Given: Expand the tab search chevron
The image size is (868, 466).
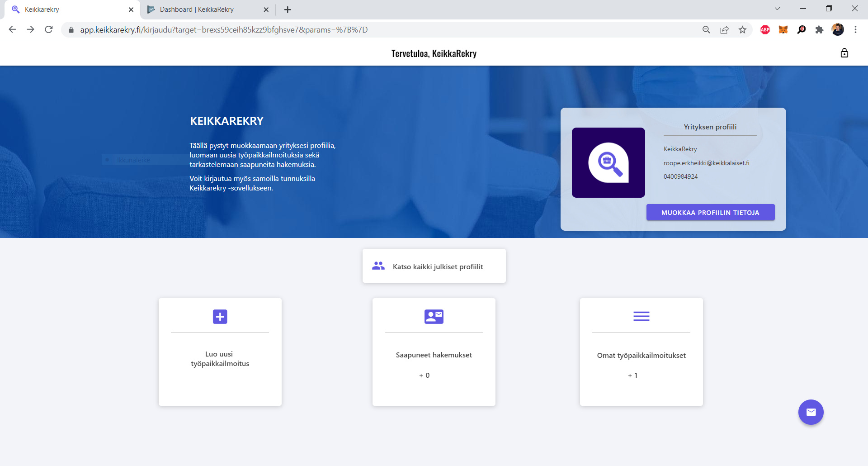Looking at the screenshot, I should pos(777,9).
